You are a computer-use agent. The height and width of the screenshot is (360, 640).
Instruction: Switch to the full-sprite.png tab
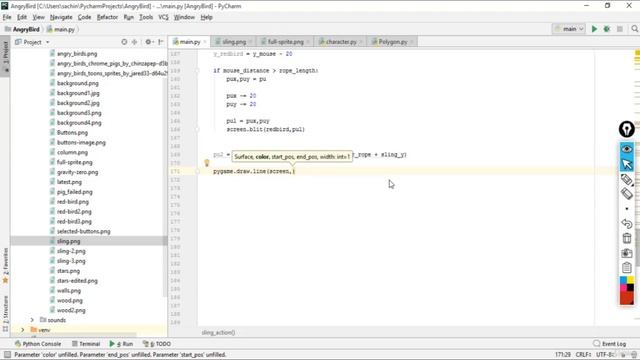click(286, 42)
